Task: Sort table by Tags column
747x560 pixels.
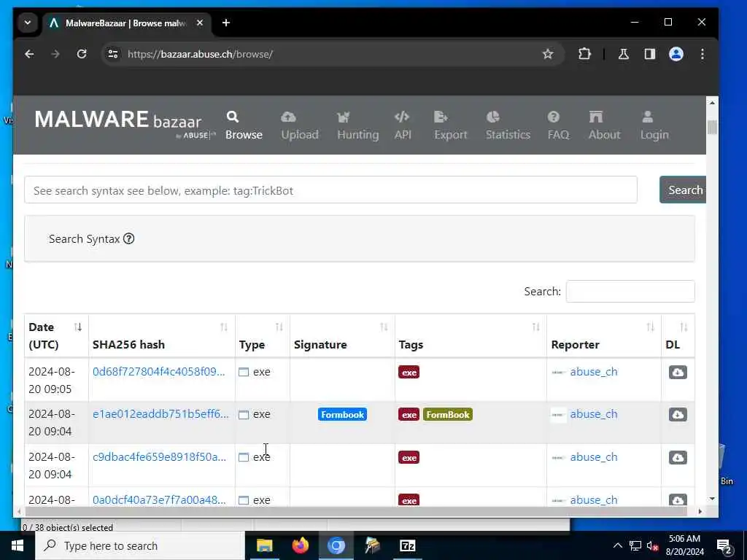Action: pos(471,335)
